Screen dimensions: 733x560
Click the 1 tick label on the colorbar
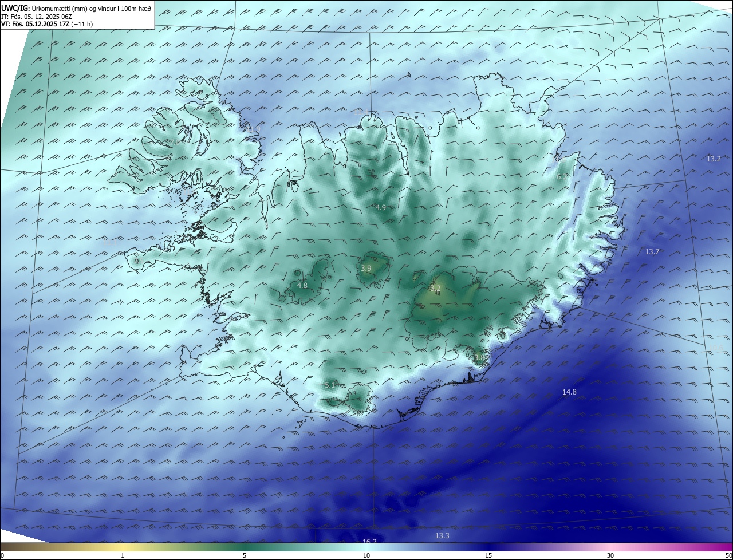123,556
